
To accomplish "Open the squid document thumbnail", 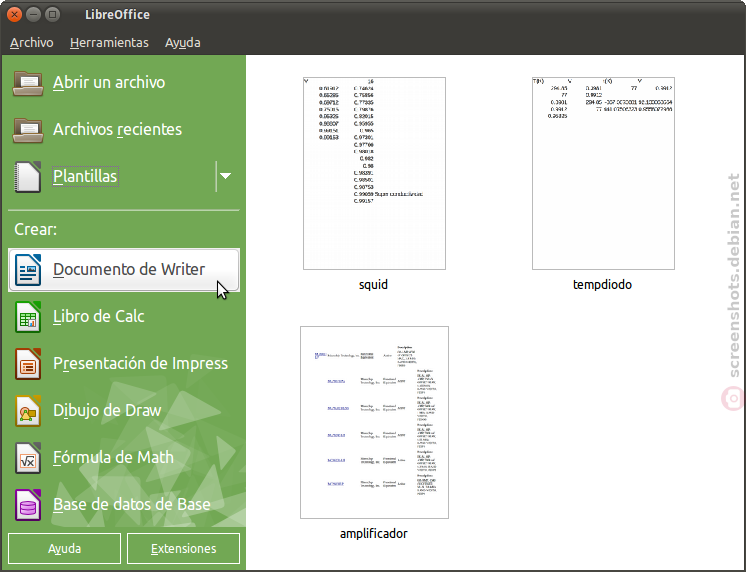I will tap(374, 173).
